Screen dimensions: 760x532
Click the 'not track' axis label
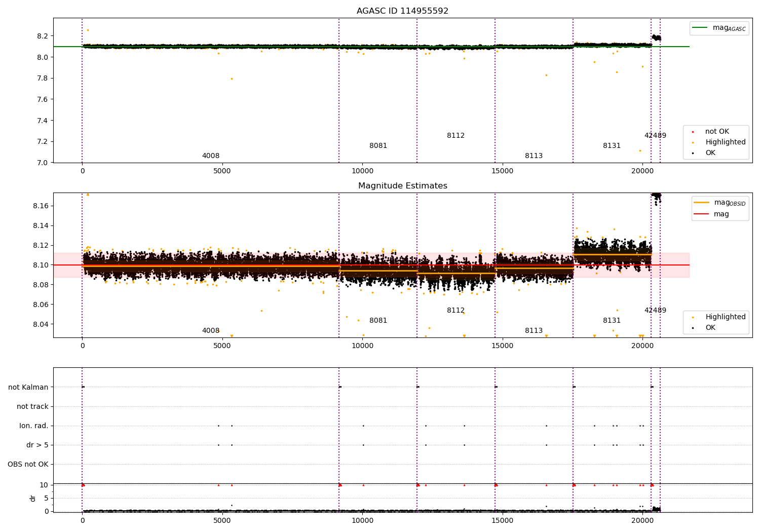[x=32, y=406]
